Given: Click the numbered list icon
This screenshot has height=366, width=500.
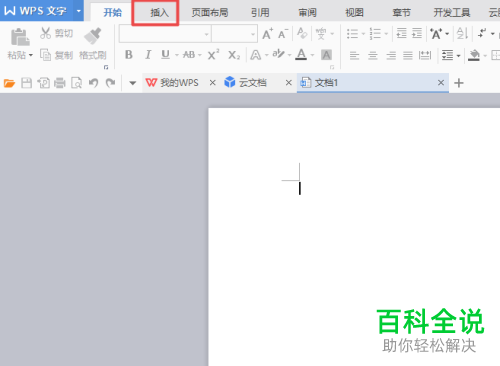Looking at the screenshot, I should (375, 34).
